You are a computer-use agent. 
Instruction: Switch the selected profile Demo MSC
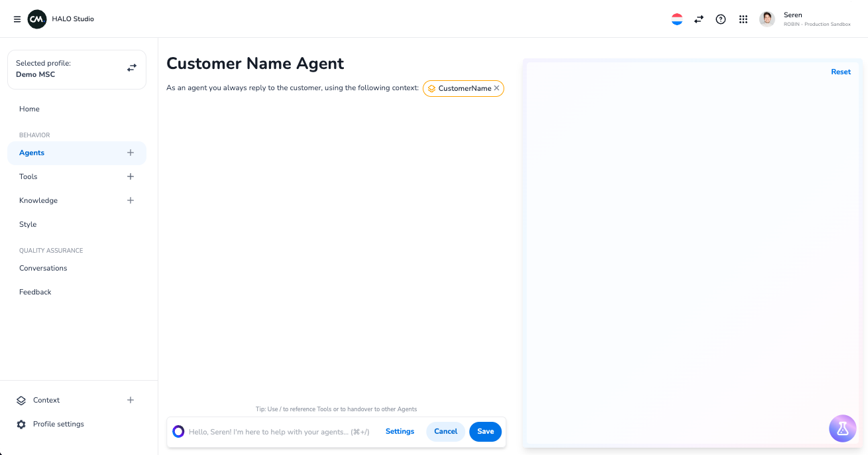click(132, 68)
